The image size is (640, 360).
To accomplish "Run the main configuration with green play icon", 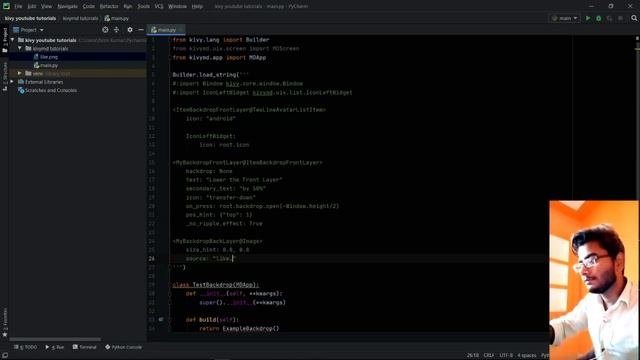I will pos(588,18).
